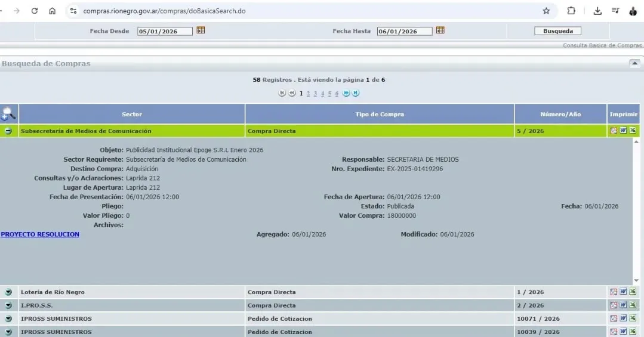The height and width of the screenshot is (337, 644).
Task: Click the magnifier search icon in table header
Action: [9, 114]
